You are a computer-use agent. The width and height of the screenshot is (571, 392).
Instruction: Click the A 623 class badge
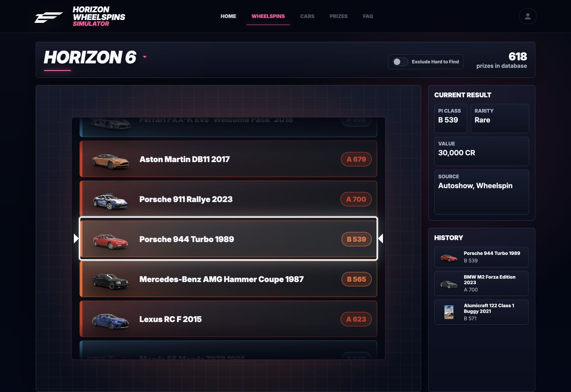pyautogui.click(x=356, y=319)
